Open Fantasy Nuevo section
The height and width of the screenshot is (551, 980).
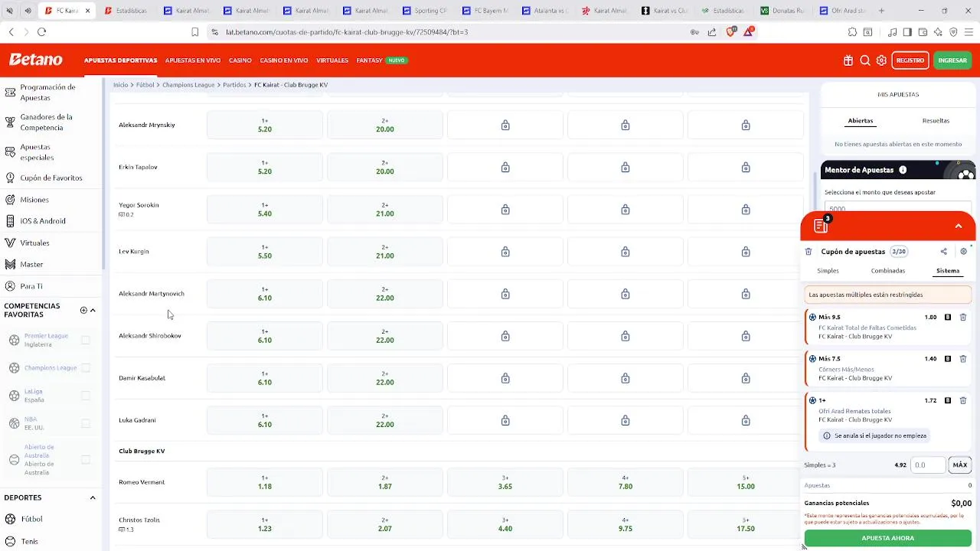(x=381, y=60)
